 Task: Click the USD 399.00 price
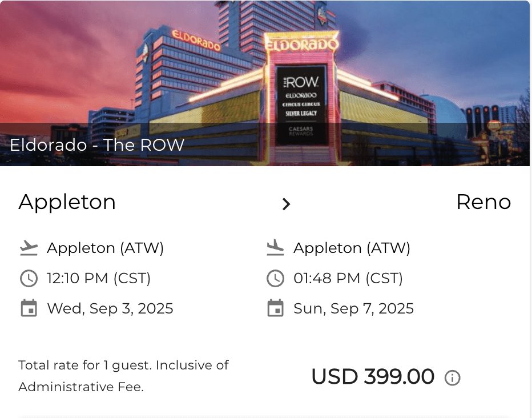point(373,377)
